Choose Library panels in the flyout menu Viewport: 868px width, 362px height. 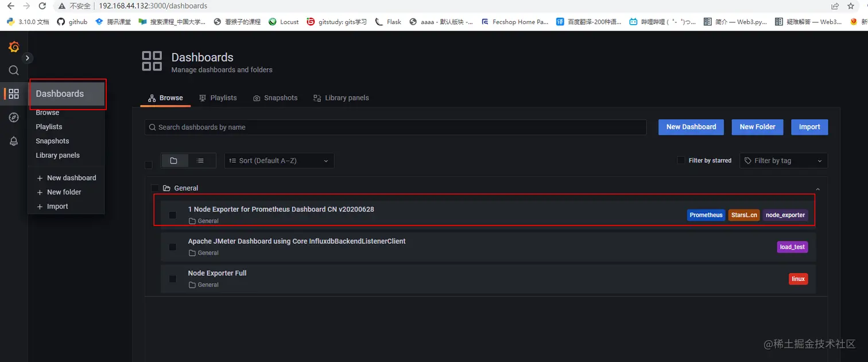point(57,155)
